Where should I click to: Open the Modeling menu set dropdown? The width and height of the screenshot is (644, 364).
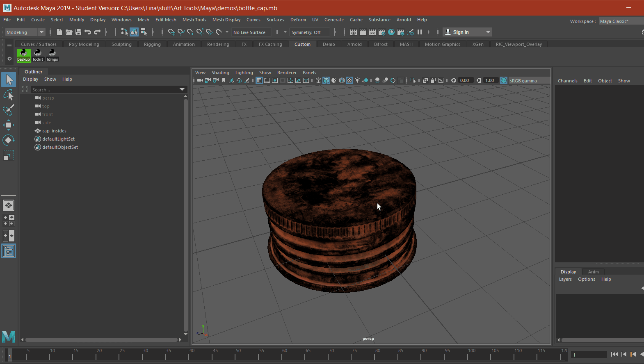click(x=25, y=32)
